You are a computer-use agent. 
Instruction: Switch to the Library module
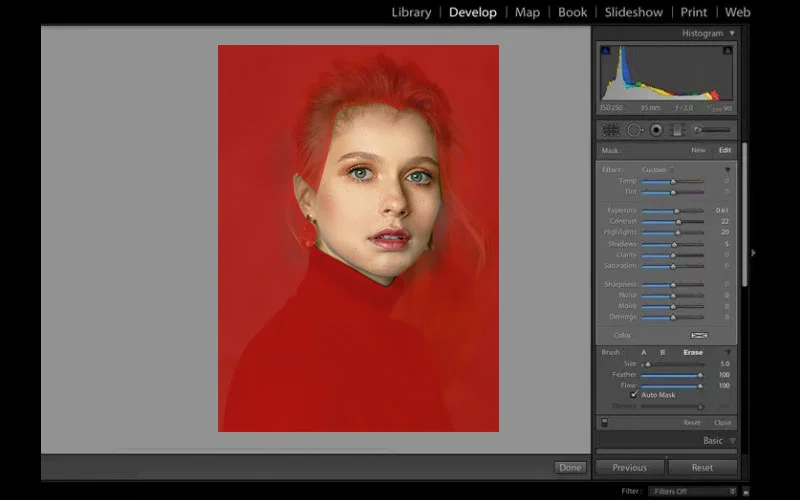coord(411,12)
